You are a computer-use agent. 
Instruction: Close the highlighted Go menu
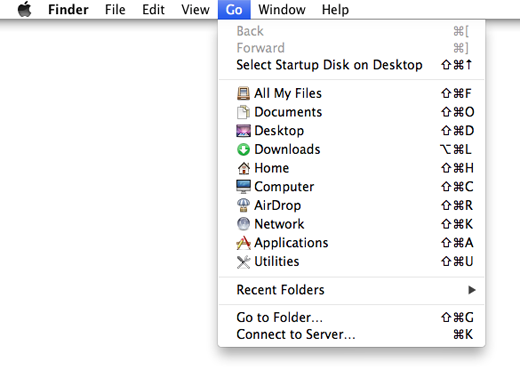pos(234,10)
